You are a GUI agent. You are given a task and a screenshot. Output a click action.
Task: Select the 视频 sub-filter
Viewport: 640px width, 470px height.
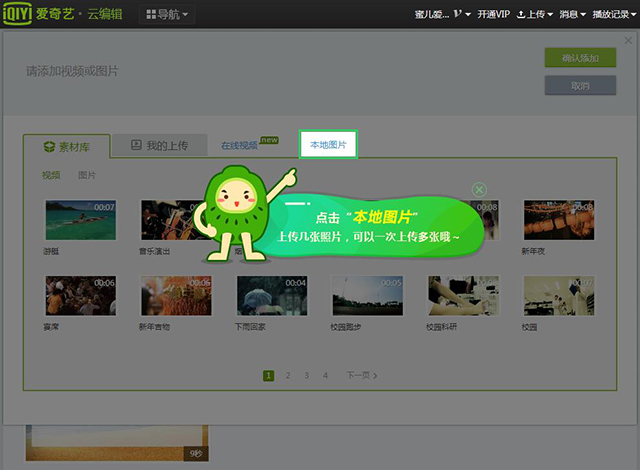(51, 175)
